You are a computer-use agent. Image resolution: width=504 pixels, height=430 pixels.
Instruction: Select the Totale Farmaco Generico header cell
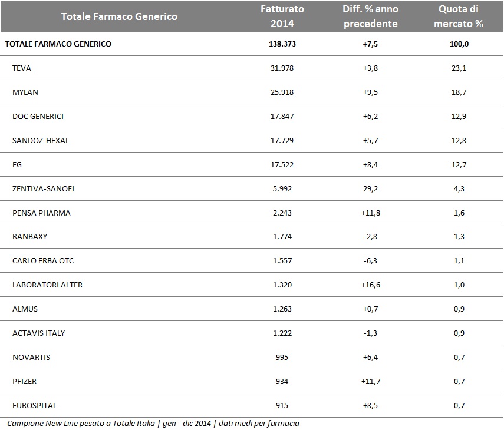coord(119,16)
